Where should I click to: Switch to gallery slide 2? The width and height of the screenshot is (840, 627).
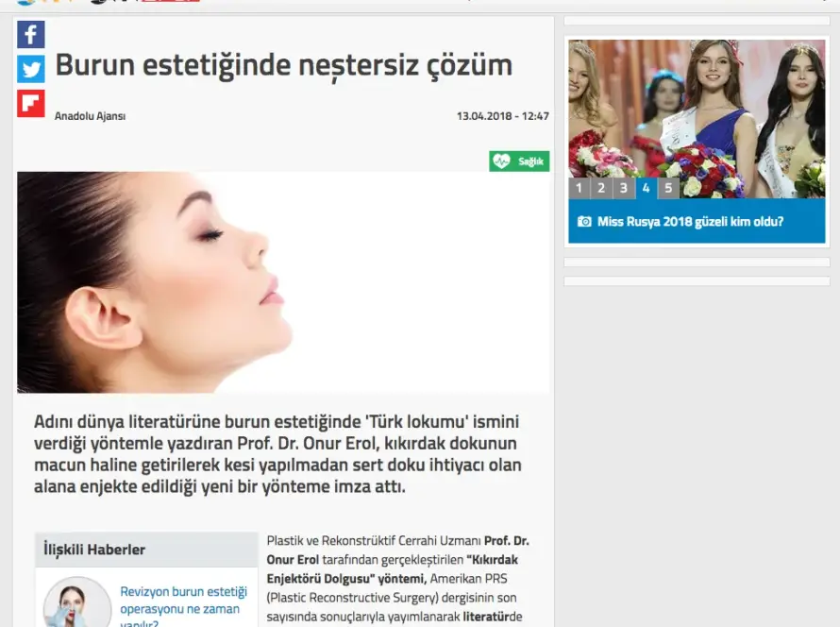point(601,188)
